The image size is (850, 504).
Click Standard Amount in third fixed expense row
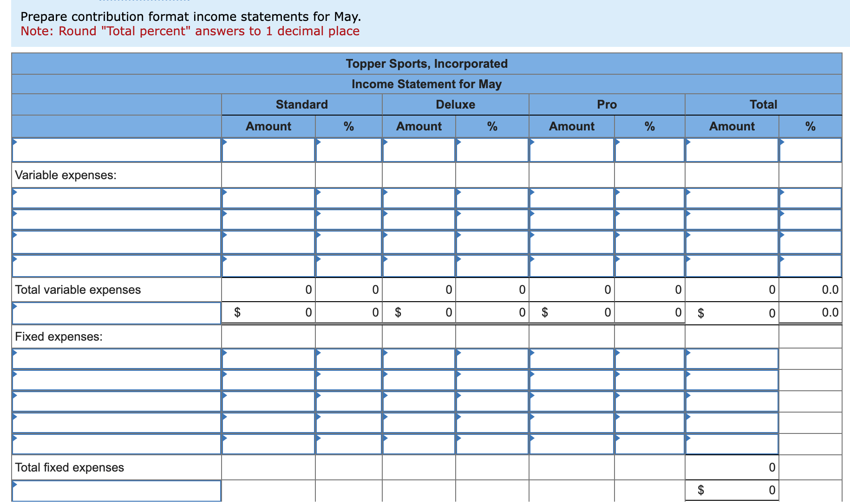tap(268, 401)
